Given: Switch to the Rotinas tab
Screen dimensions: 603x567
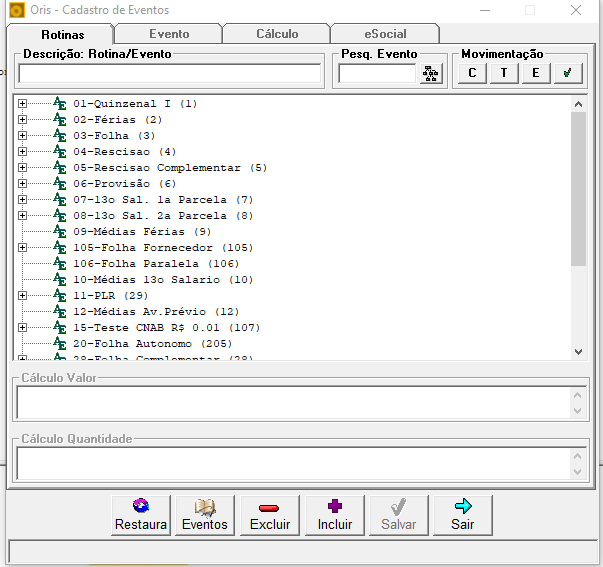Looking at the screenshot, I should click(x=62, y=35).
